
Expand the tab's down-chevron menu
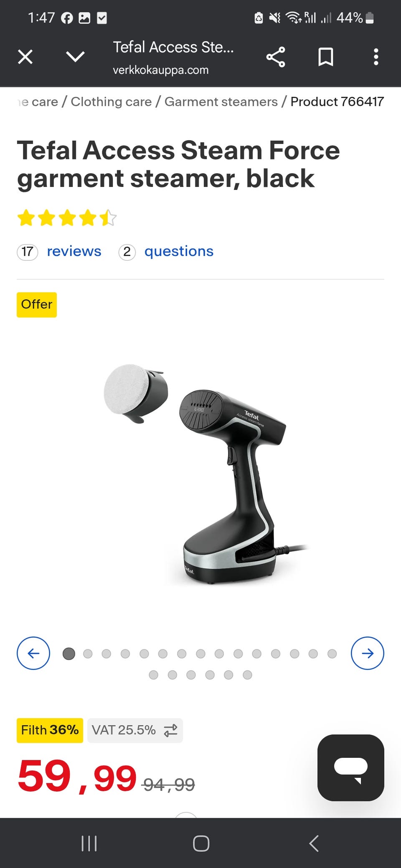tap(76, 57)
